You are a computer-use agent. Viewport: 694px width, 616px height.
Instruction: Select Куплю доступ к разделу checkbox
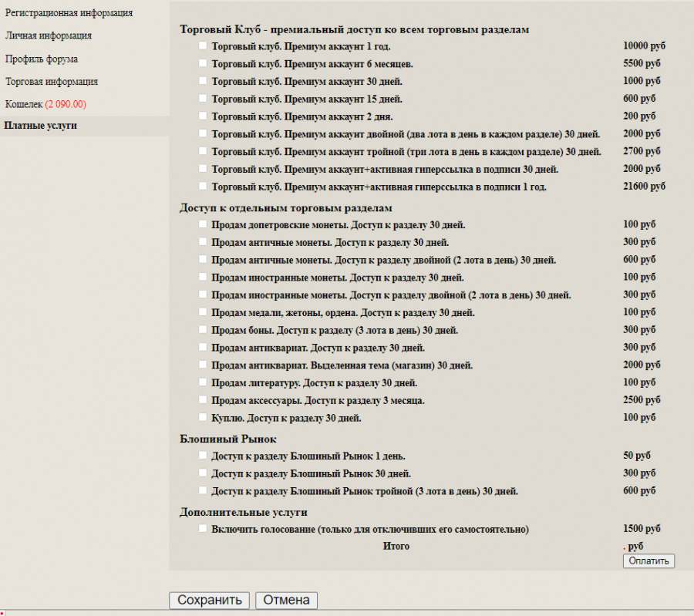click(203, 417)
